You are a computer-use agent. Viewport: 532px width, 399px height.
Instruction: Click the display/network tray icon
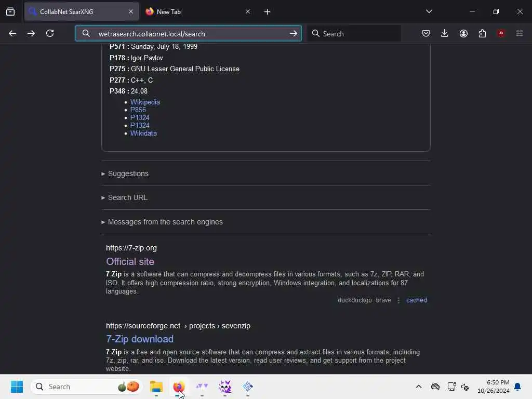(451, 387)
